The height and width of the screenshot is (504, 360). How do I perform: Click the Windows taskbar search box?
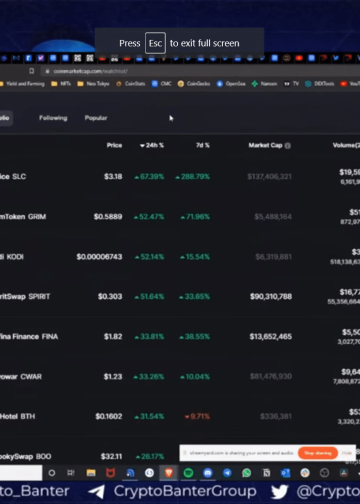pyautogui.click(x=21, y=473)
